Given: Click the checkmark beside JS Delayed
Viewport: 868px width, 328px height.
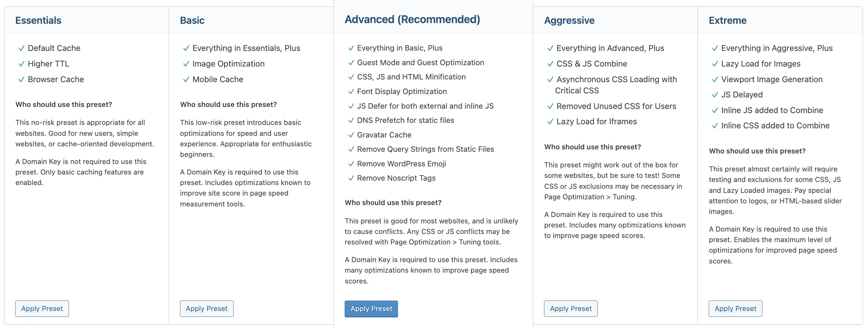Looking at the screenshot, I should [715, 95].
